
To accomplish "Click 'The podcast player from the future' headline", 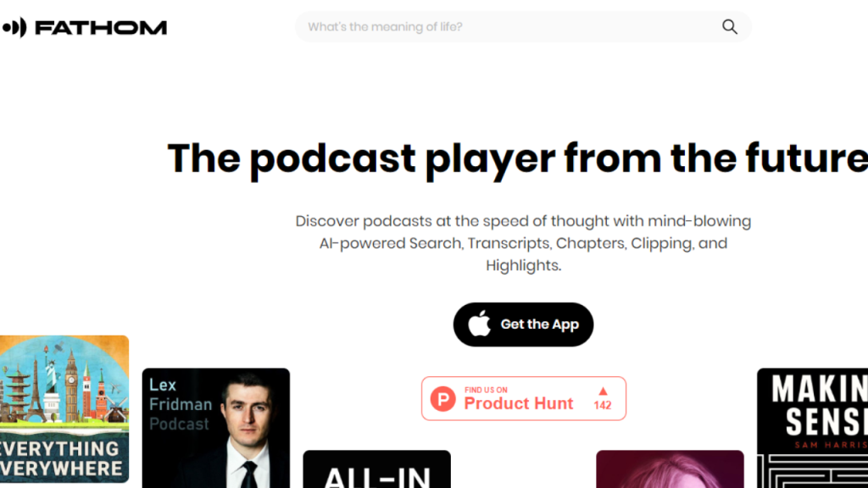I will pos(518,158).
